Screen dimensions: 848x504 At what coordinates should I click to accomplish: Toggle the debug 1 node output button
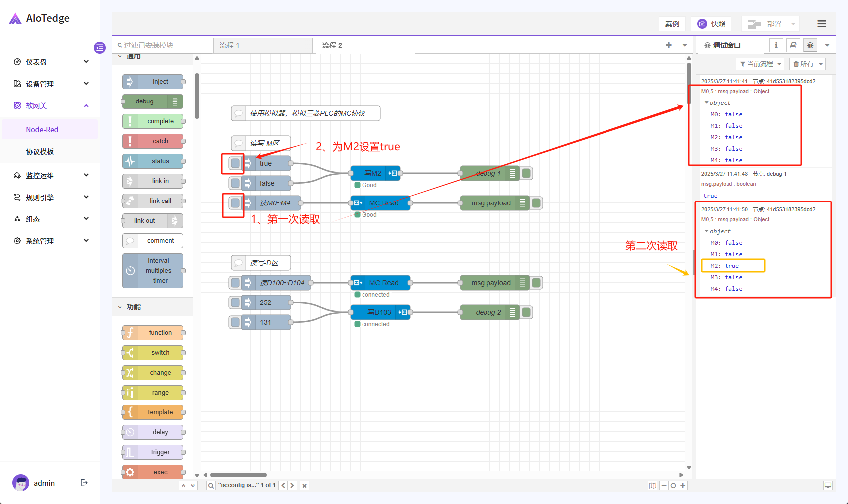click(526, 173)
